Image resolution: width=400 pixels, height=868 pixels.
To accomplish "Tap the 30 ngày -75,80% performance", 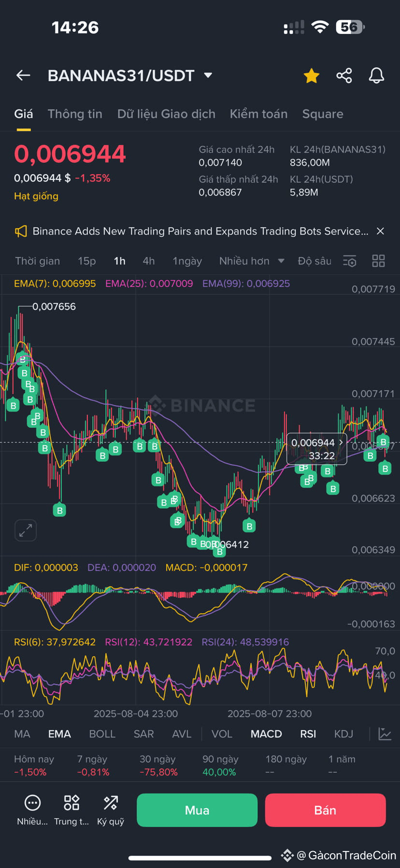I will pyautogui.click(x=158, y=765).
